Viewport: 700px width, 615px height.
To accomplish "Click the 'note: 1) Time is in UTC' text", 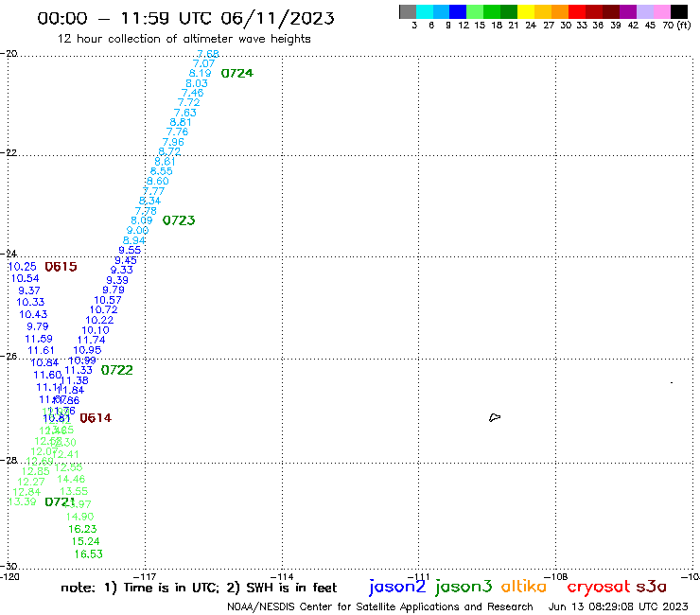I will click(x=140, y=588).
